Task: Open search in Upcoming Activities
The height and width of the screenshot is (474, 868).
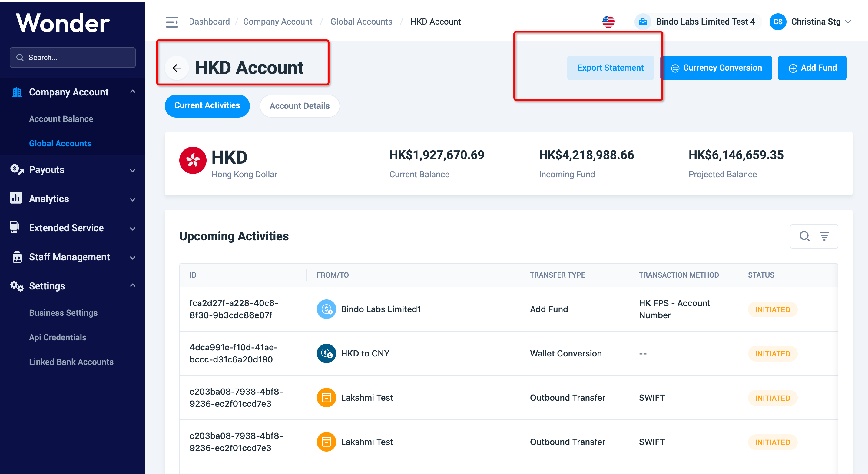Action: (x=804, y=236)
